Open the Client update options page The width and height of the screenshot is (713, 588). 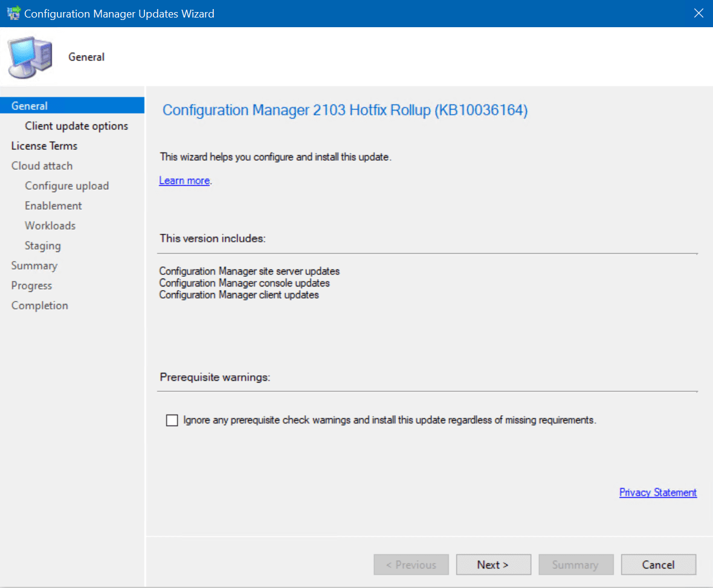pyautogui.click(x=77, y=126)
